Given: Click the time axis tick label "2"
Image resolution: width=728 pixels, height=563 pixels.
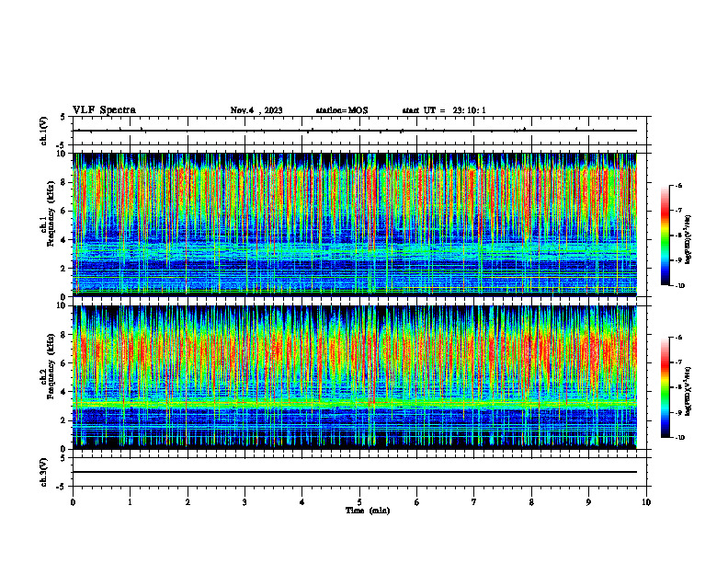Looking at the screenshot, I should pyautogui.click(x=188, y=502).
